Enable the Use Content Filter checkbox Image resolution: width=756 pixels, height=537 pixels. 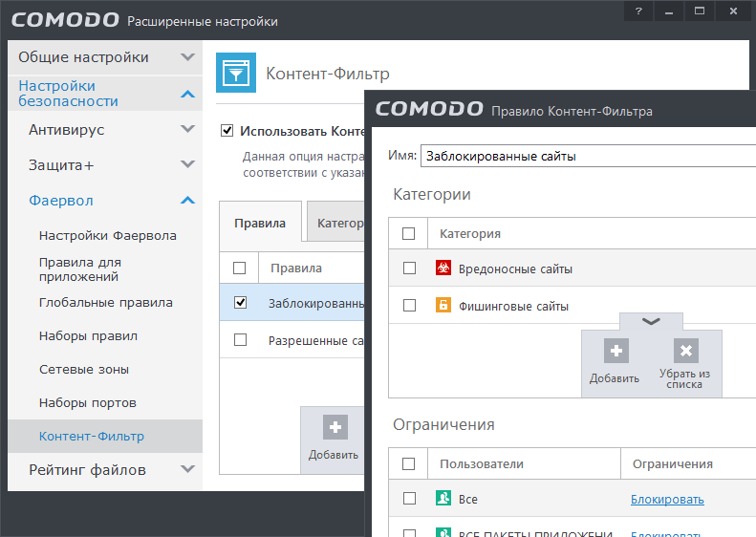point(227,131)
